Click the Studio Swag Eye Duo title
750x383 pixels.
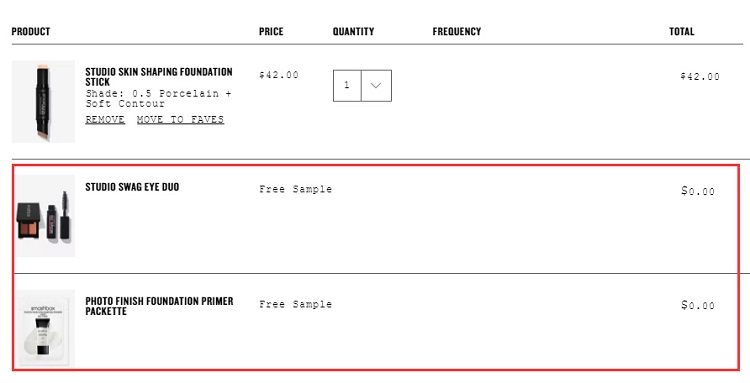[132, 187]
